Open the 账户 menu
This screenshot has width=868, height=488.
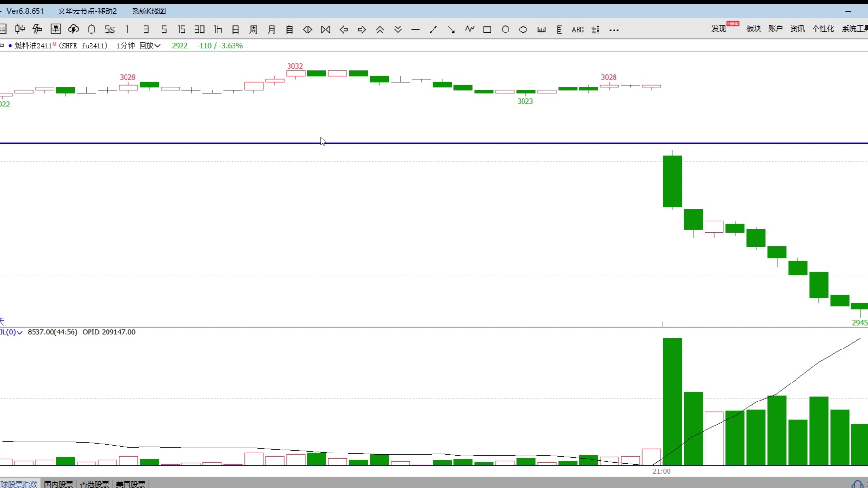pos(776,29)
